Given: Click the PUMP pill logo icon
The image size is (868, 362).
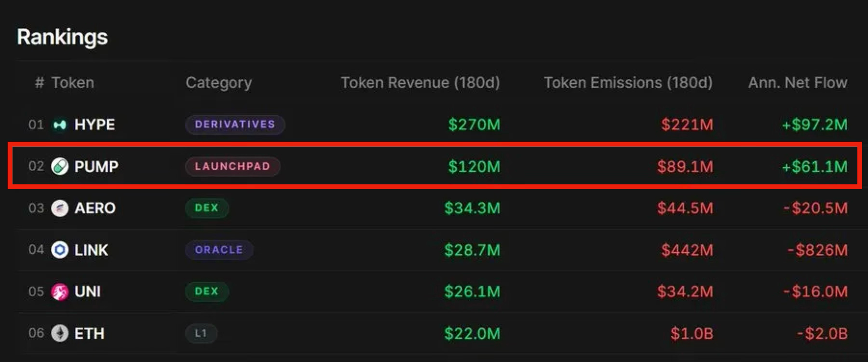Looking at the screenshot, I should click(60, 167).
